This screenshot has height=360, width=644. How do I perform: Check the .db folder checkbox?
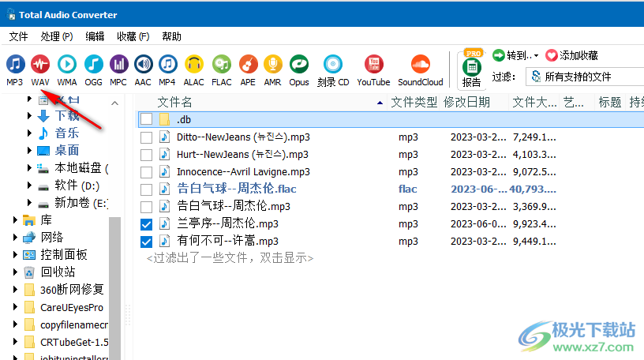146,119
